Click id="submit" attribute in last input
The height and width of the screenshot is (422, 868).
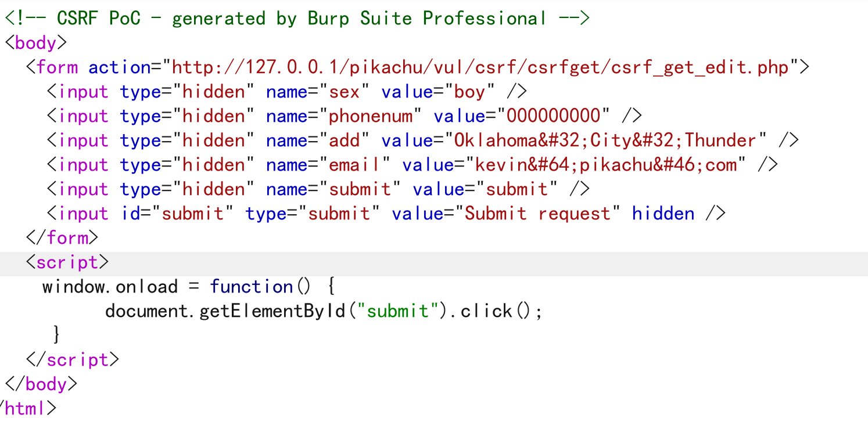pyautogui.click(x=178, y=214)
